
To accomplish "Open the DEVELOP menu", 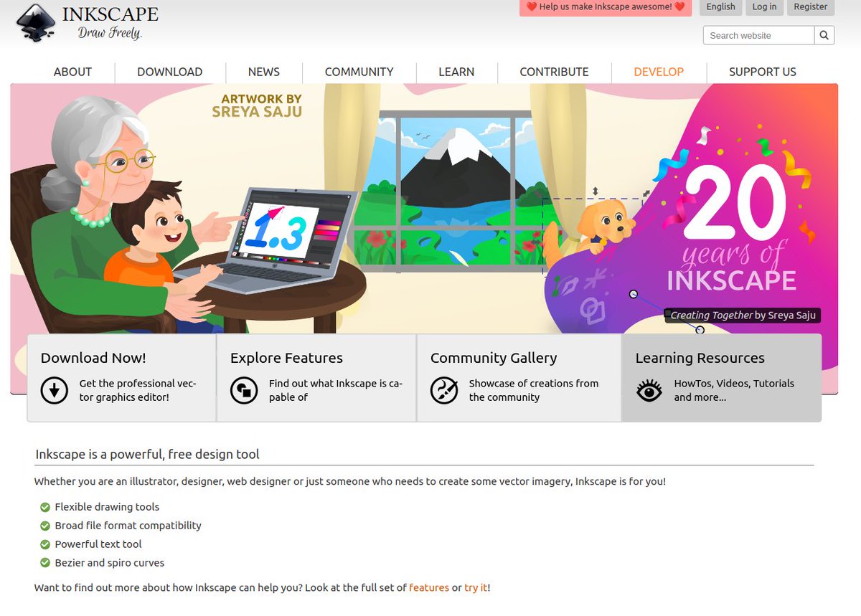I will click(659, 72).
